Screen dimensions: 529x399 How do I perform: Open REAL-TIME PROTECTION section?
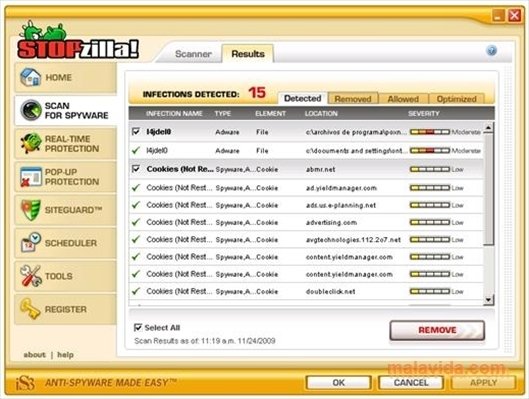tap(66, 143)
